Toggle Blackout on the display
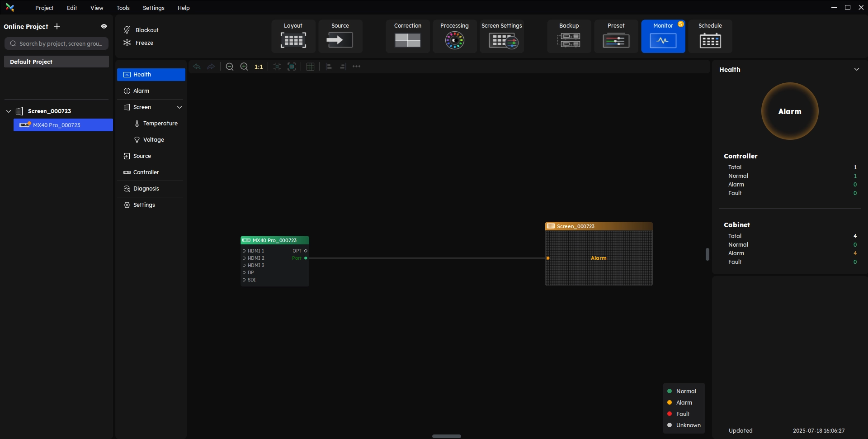 click(141, 30)
